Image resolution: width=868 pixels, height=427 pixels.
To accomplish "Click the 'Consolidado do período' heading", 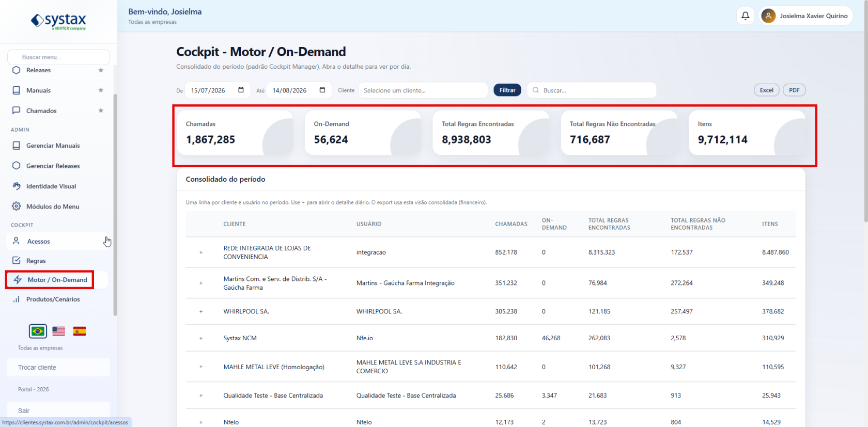I will 226,179.
